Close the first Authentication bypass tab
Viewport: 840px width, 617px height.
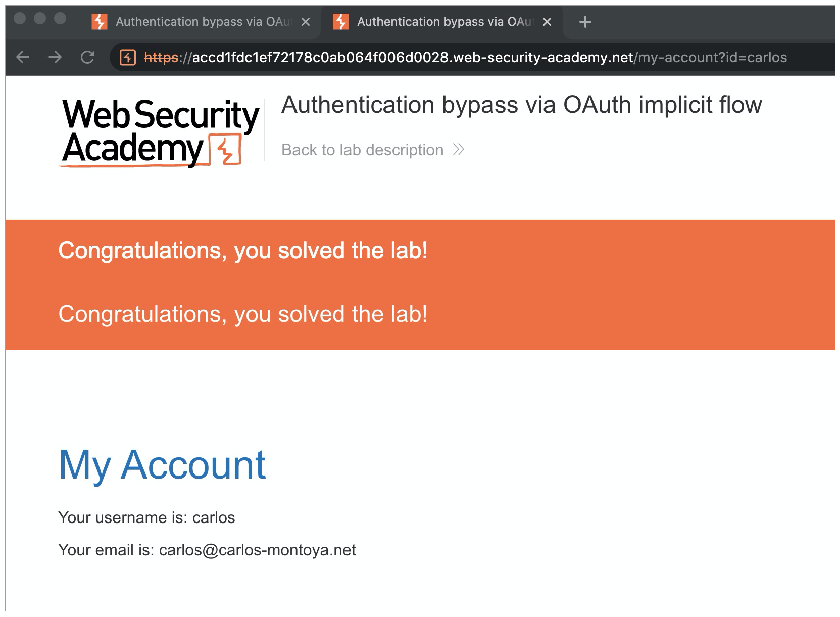pyautogui.click(x=305, y=22)
